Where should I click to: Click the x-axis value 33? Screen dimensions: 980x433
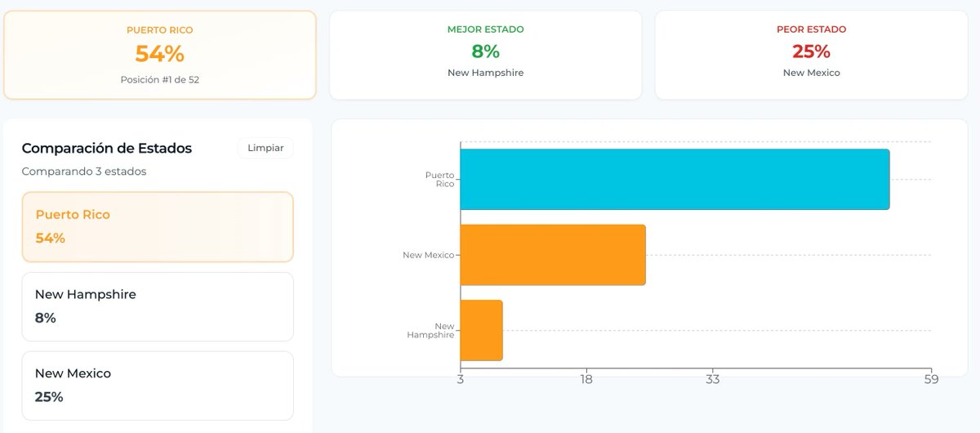tap(713, 379)
